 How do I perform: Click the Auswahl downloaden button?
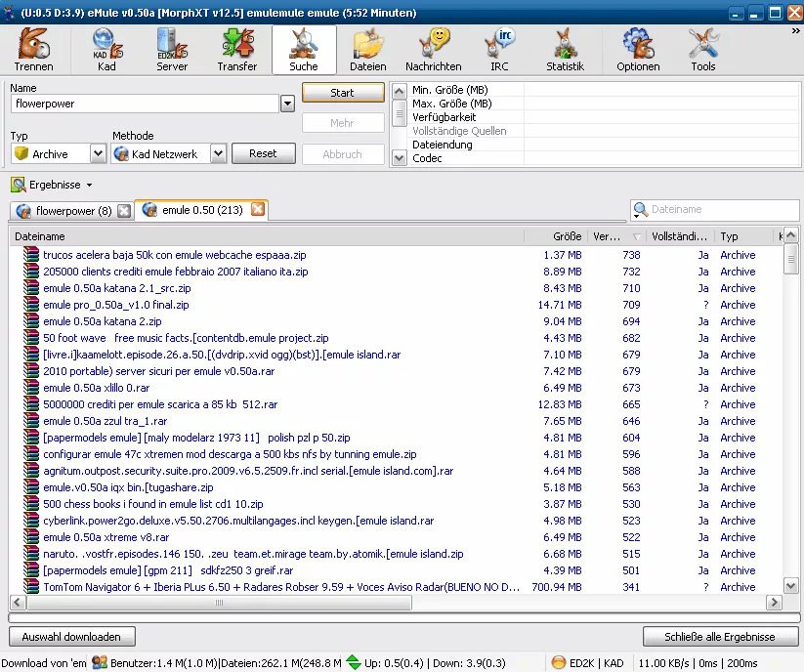pos(71,637)
